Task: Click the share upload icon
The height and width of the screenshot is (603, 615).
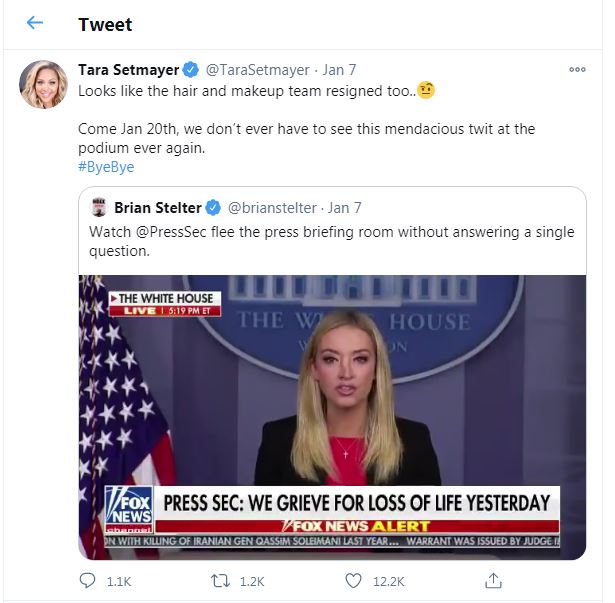Action: point(493,580)
